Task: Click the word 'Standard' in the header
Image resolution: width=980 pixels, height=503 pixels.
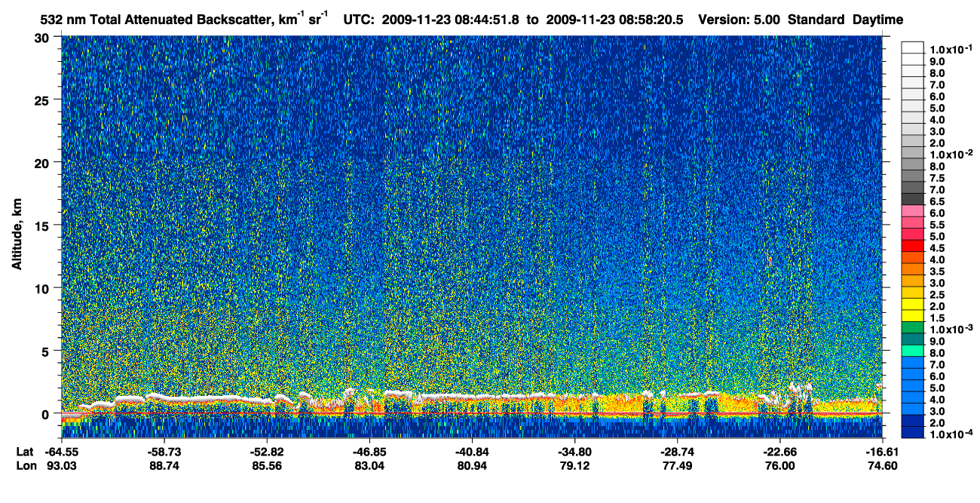Action: click(x=817, y=20)
